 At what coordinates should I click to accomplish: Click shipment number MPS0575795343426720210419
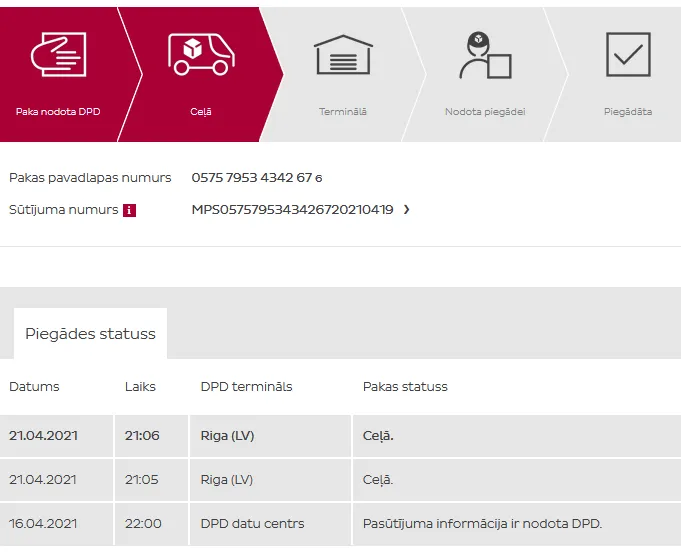tap(292, 210)
